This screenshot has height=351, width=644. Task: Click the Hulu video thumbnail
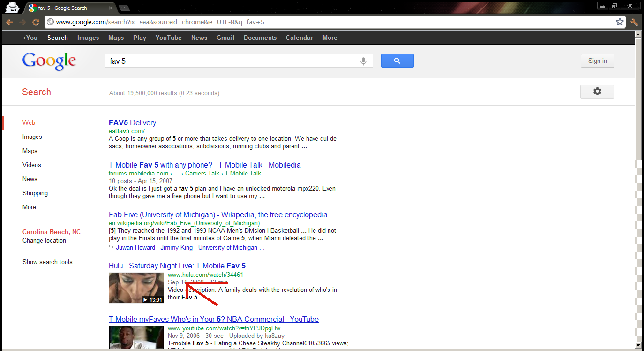pos(136,288)
